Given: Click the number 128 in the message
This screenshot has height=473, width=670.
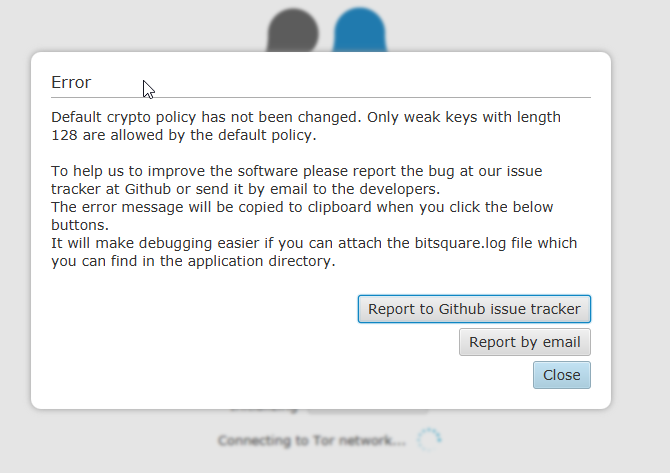Looking at the screenshot, I should 64,135.
